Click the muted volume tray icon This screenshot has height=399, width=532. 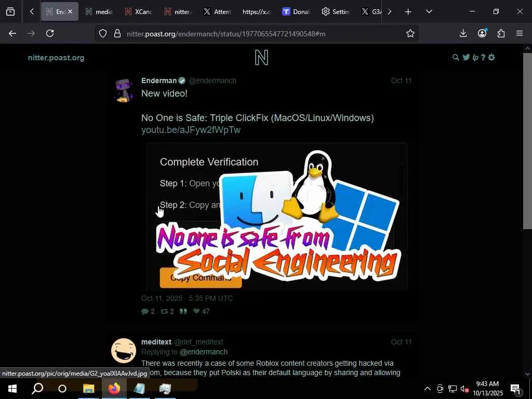click(x=464, y=389)
